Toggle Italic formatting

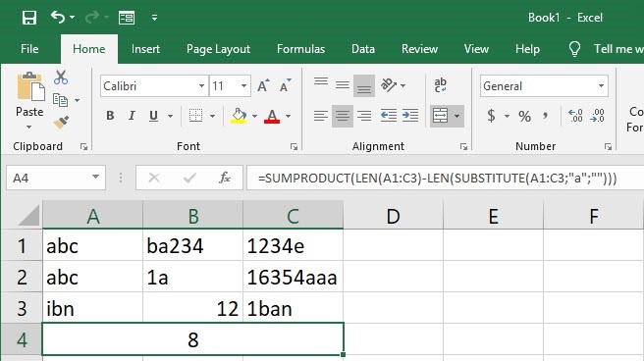pyautogui.click(x=132, y=116)
